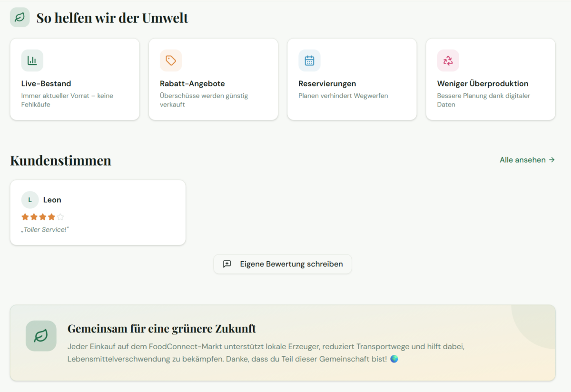
Task: Click the Live-Bestand bar chart icon
Action: pos(32,60)
